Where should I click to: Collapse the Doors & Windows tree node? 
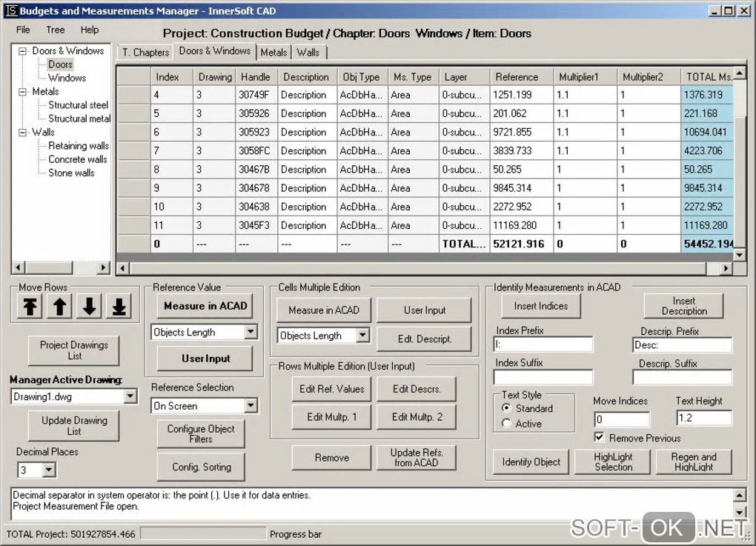click(22, 50)
